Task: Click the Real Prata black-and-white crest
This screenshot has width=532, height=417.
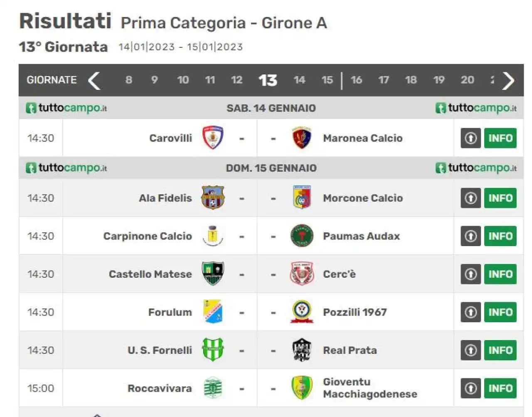Action: coord(302,350)
